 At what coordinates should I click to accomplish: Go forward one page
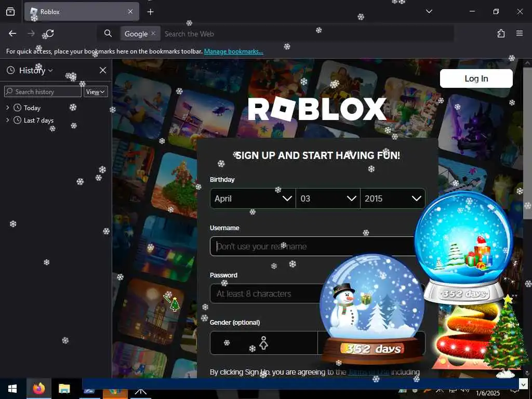tap(31, 33)
